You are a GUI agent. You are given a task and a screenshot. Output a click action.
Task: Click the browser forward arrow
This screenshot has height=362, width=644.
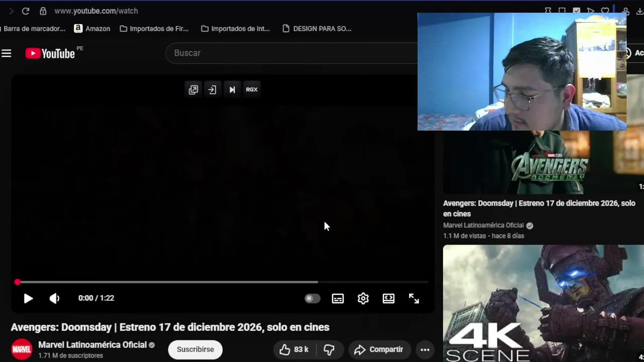coord(11,11)
